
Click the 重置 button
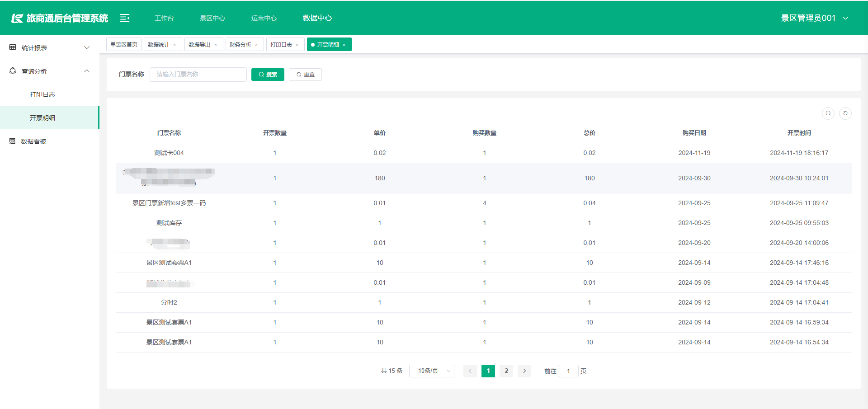click(305, 75)
